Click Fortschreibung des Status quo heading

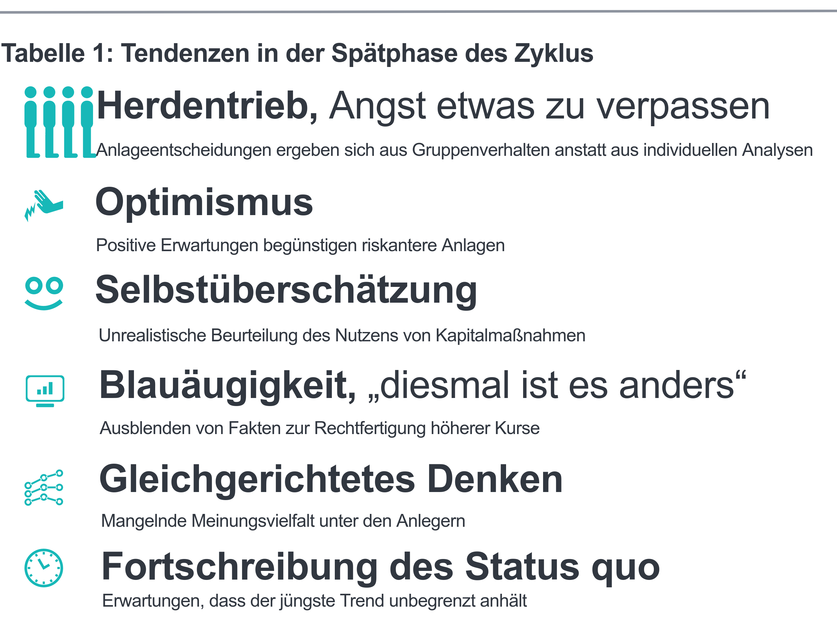pyautogui.click(x=381, y=568)
